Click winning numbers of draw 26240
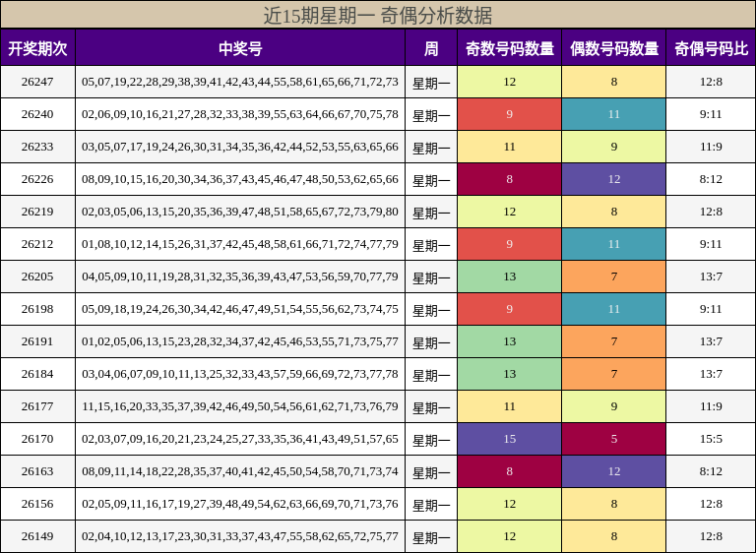The width and height of the screenshot is (756, 553). tap(240, 115)
